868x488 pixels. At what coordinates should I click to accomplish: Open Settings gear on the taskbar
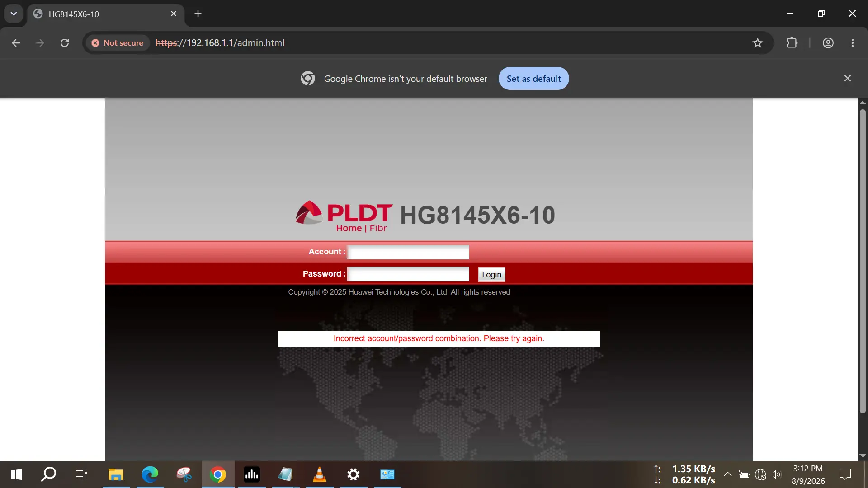[x=354, y=474]
